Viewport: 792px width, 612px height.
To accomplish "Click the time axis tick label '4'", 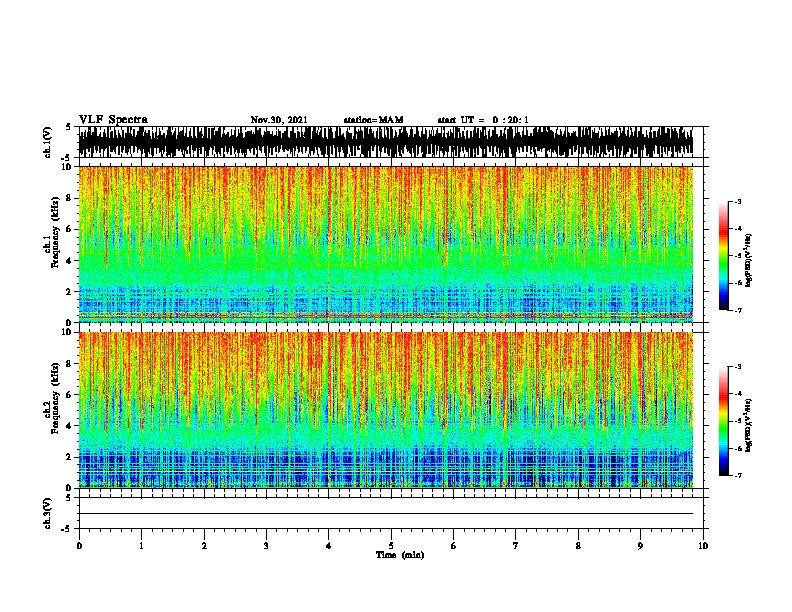I will point(329,546).
